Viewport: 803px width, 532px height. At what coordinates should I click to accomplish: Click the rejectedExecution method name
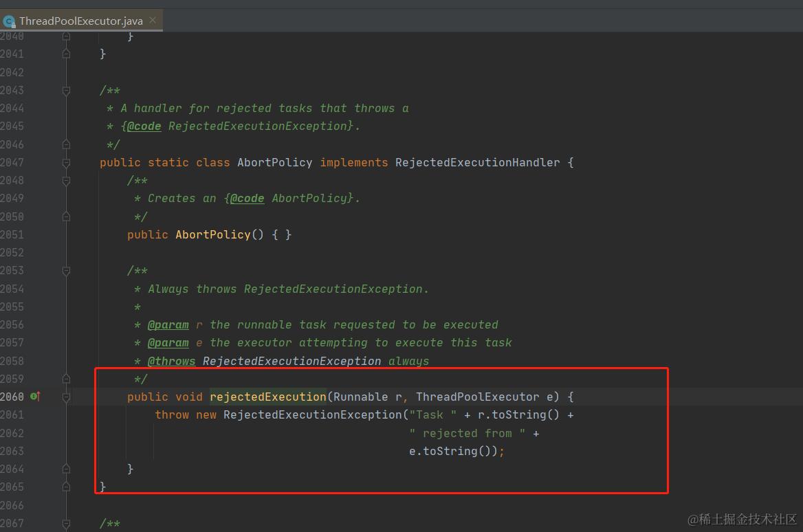(268, 397)
